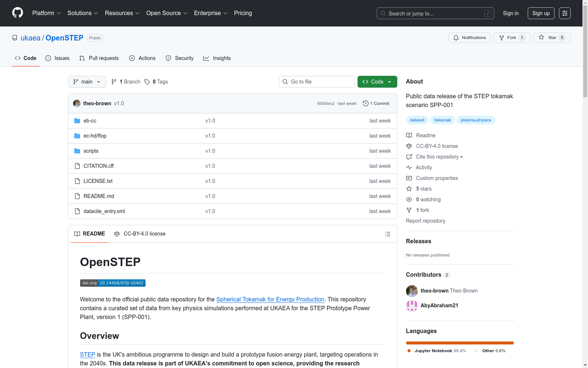Open the GitHub homepage logo
This screenshot has width=588, height=368.
[x=18, y=13]
